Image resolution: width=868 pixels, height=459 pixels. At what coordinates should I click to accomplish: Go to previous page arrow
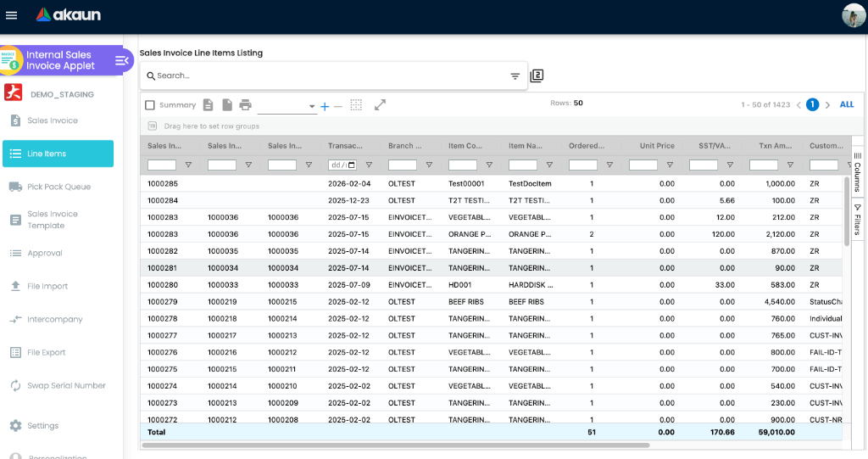798,104
